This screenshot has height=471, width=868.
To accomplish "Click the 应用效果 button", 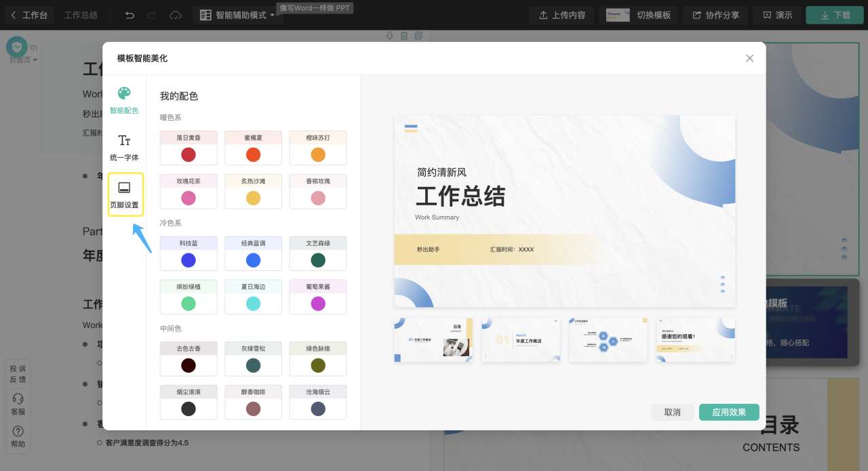I will point(729,412).
